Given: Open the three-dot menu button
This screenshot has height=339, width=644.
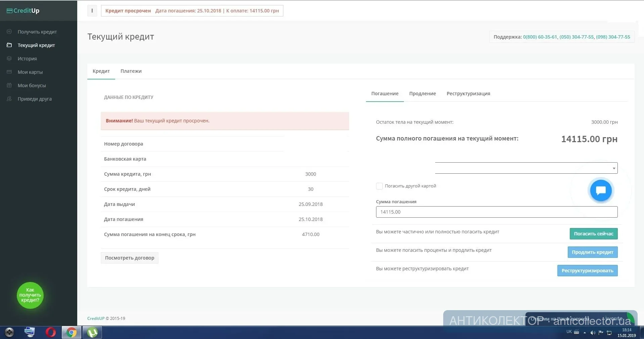Looking at the screenshot, I should click(x=92, y=11).
